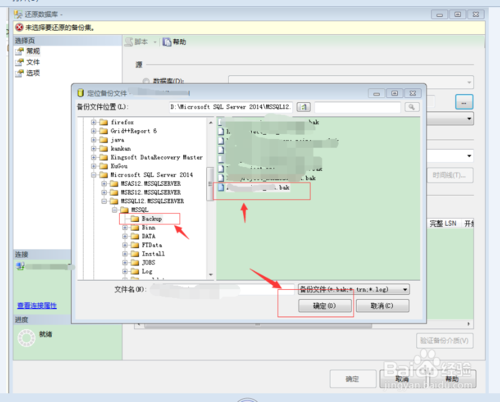The image size is (500, 402).
Task: Click the folder tree scrollbar thumb
Action: 210,184
